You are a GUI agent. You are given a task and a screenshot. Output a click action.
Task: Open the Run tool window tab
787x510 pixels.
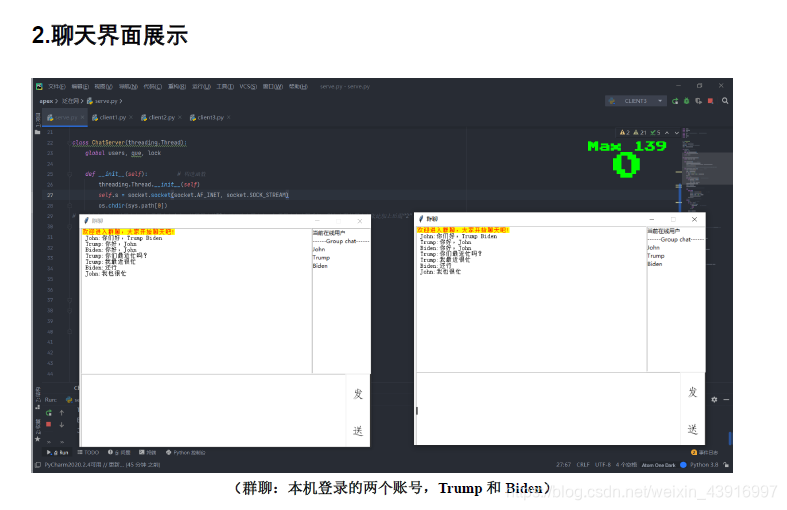pos(58,453)
